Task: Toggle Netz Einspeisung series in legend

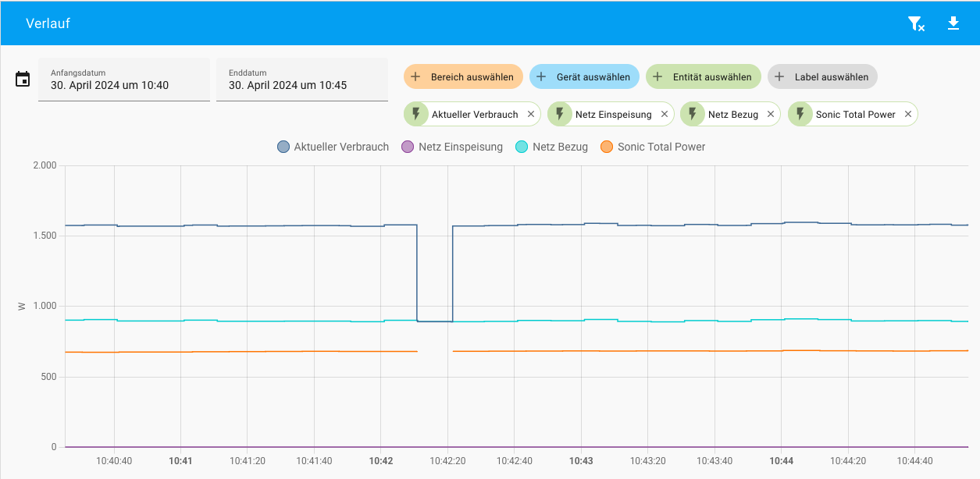Action: (x=451, y=147)
